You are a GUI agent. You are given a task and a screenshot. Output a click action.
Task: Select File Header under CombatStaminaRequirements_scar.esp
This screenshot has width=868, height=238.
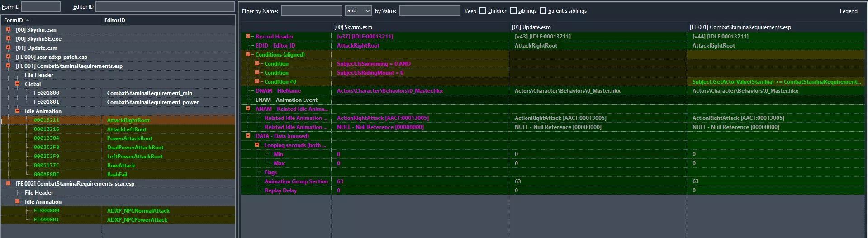pos(39,192)
